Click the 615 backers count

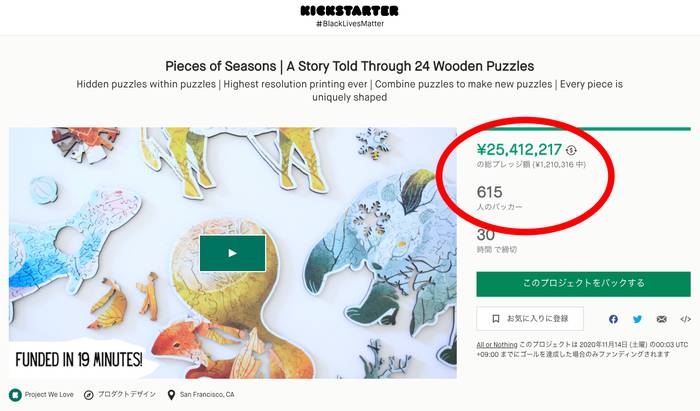[x=489, y=192]
